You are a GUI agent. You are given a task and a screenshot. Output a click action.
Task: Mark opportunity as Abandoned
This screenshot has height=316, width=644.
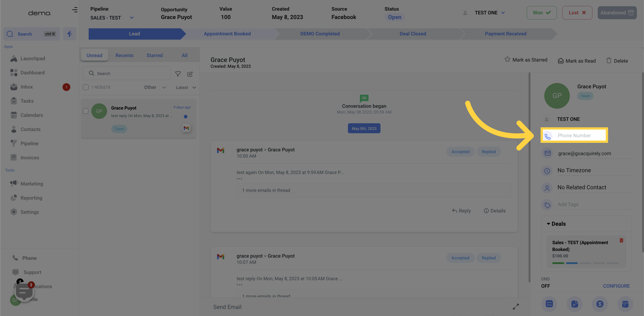pos(617,13)
